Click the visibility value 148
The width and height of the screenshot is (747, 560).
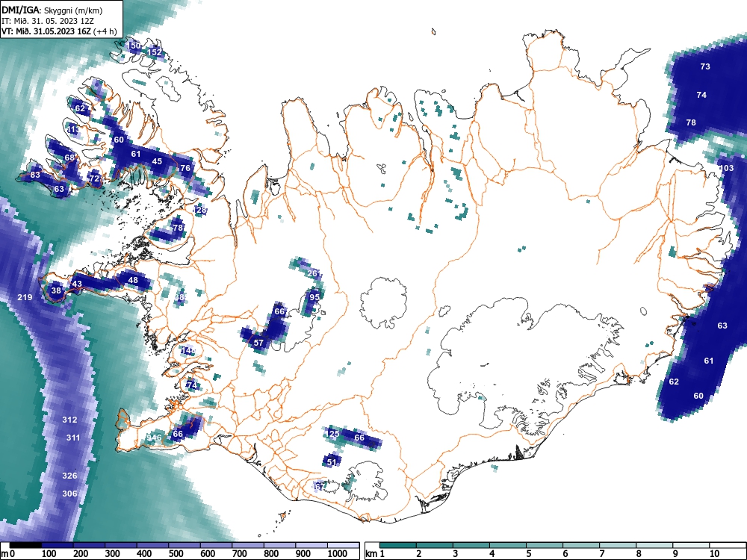(189, 350)
